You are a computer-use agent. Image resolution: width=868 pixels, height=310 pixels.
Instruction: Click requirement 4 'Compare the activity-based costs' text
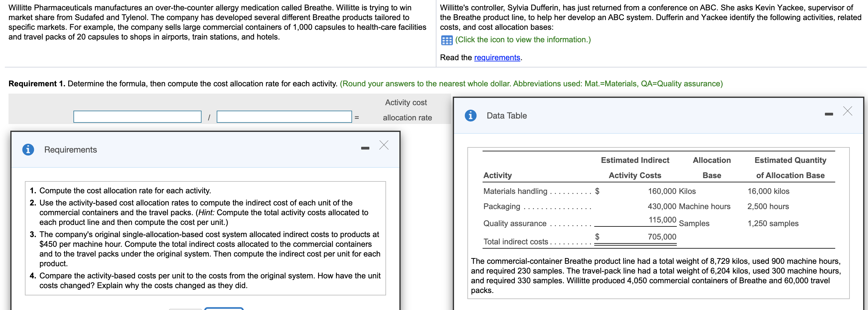click(x=210, y=280)
